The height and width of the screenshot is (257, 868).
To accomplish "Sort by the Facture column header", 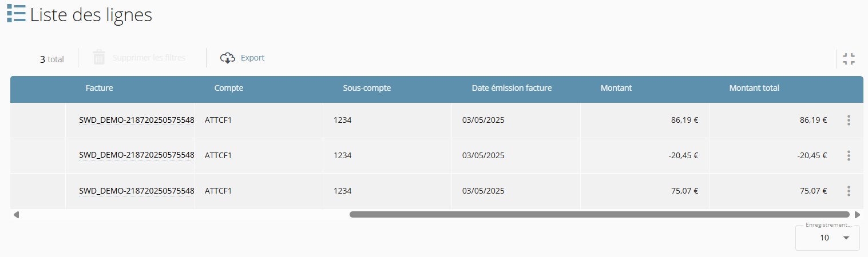I will point(99,88).
